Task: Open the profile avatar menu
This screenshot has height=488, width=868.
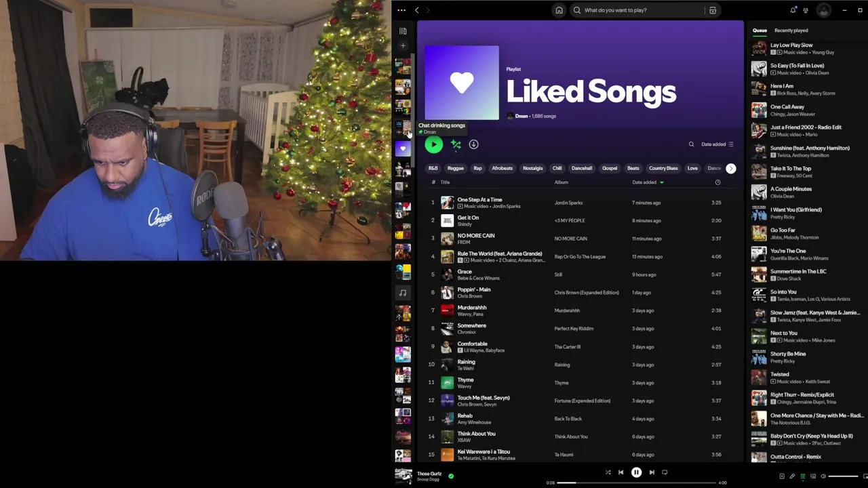Action: (x=824, y=10)
